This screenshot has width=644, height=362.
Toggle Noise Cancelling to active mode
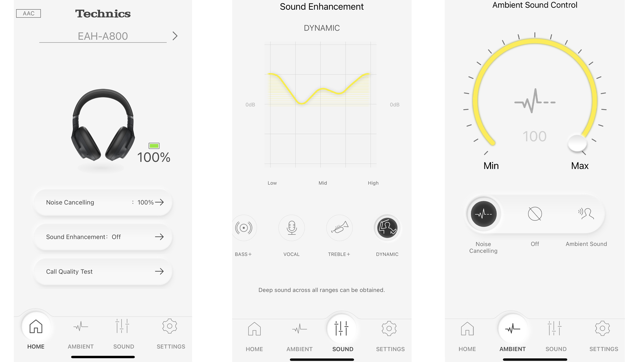click(x=483, y=214)
